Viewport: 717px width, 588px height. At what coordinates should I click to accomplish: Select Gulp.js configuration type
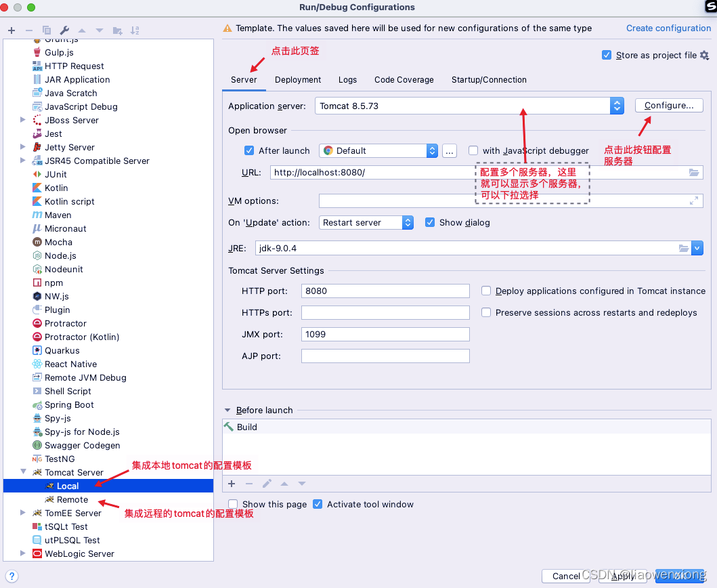tap(59, 53)
